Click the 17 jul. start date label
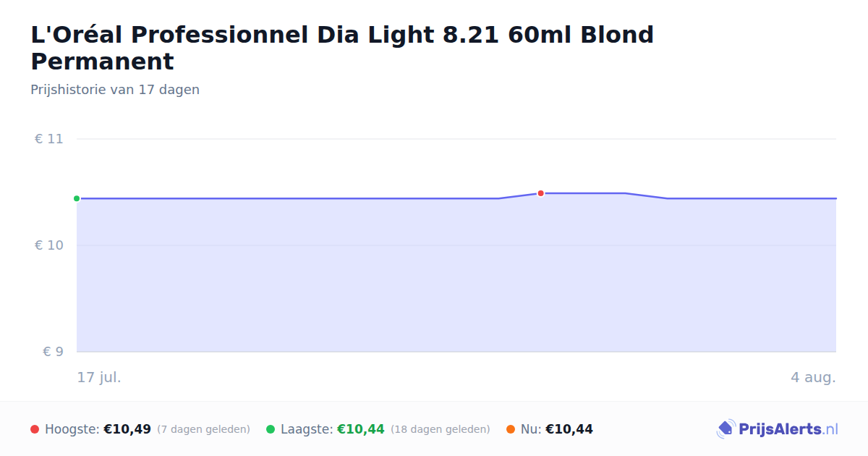The height and width of the screenshot is (456, 868). [x=99, y=377]
